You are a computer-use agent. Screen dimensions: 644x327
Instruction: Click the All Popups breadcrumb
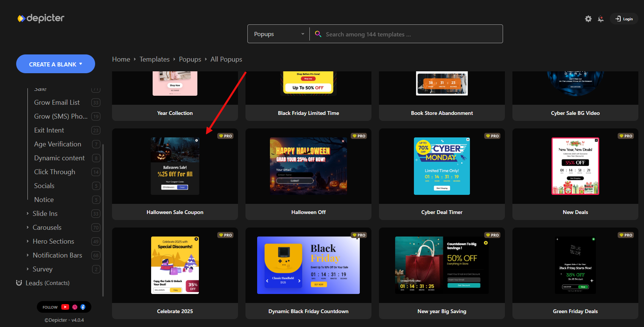coord(226,59)
